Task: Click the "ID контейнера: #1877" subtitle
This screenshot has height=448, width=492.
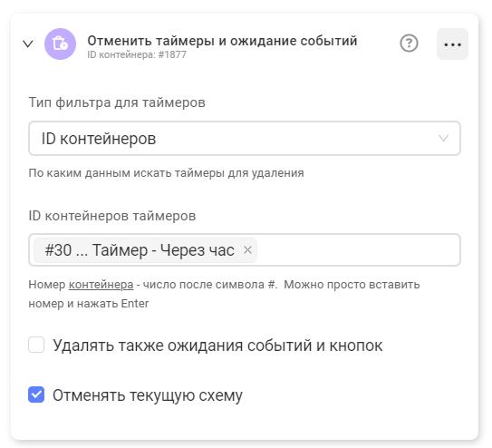Action: 137,54
